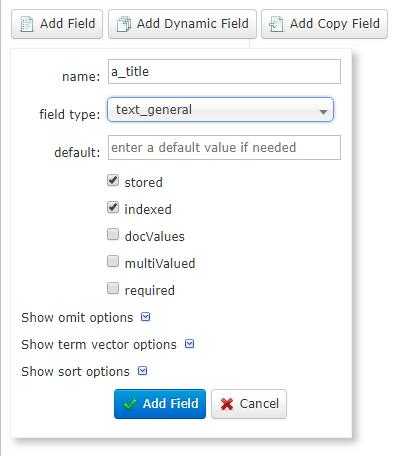Click the arrow icon beside Show term vector options
This screenshot has width=396, height=456.
pyautogui.click(x=189, y=344)
